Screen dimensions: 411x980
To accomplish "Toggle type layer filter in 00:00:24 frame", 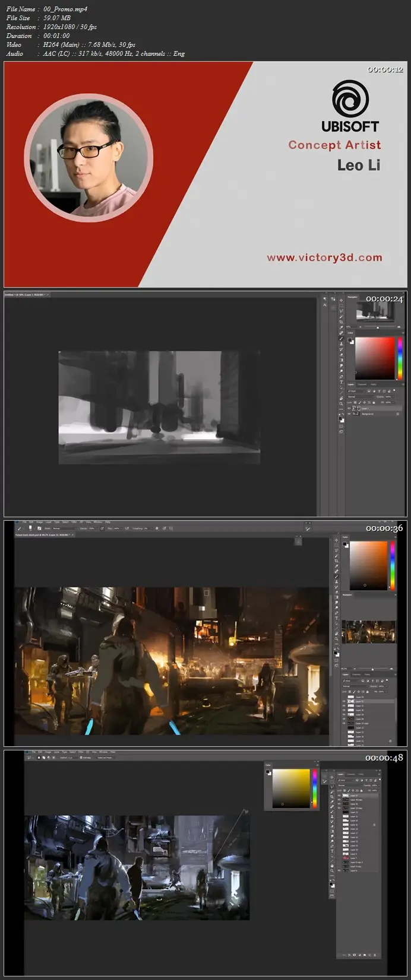I will click(379, 391).
